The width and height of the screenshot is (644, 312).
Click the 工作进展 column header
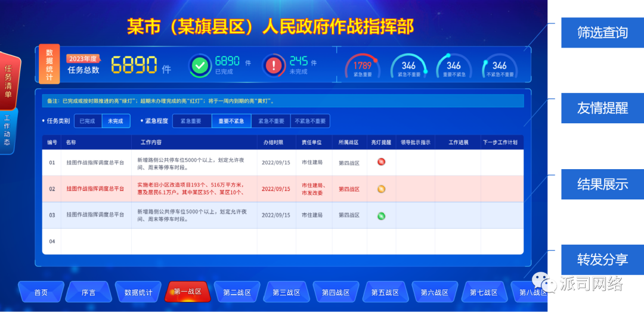click(459, 142)
